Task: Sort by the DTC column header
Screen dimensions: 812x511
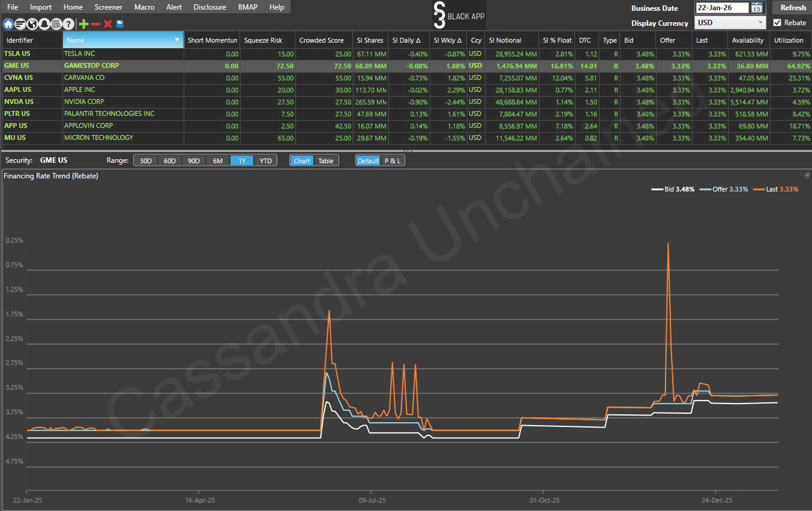Action: click(x=587, y=40)
